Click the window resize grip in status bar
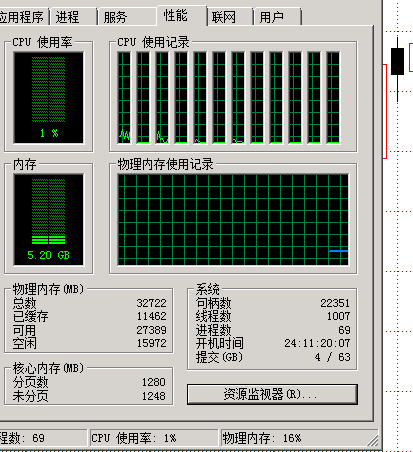 373,440
